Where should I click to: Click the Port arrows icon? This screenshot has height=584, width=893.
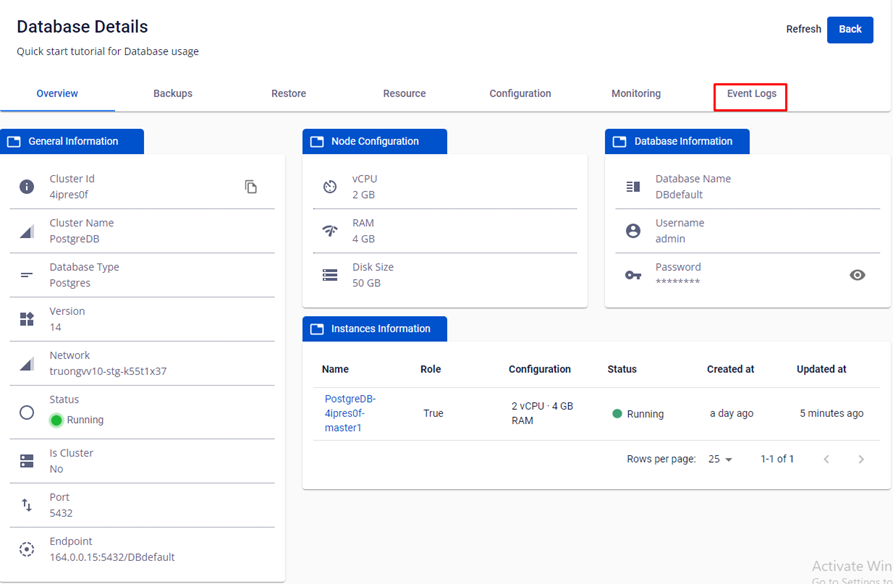click(27, 505)
